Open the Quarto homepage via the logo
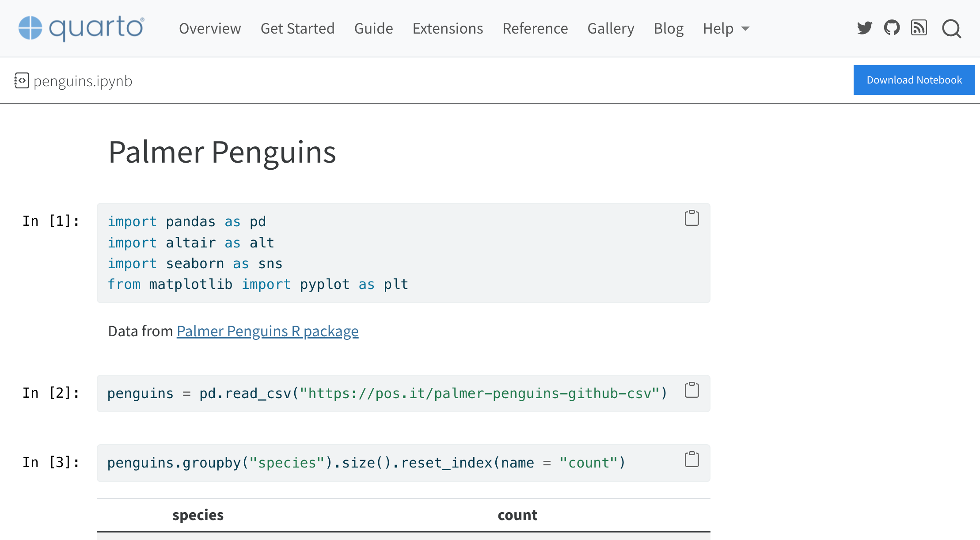Screen dimensions: 980x540 (x=80, y=28)
